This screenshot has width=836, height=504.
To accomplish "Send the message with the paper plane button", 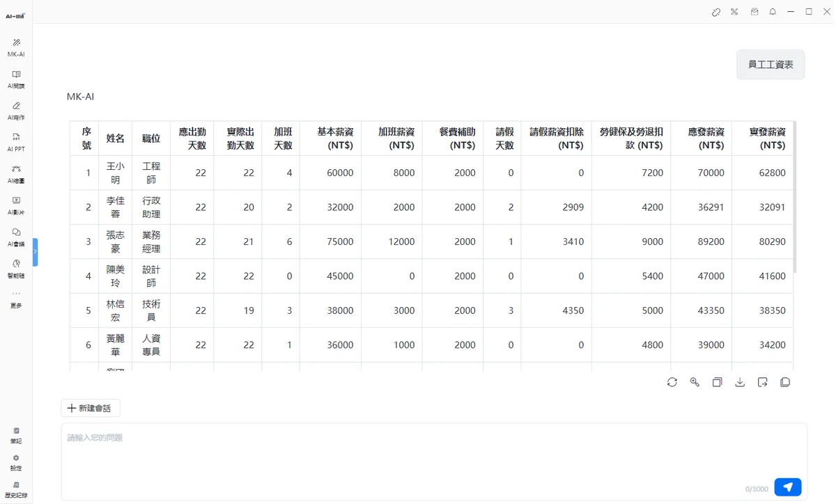I will click(788, 487).
